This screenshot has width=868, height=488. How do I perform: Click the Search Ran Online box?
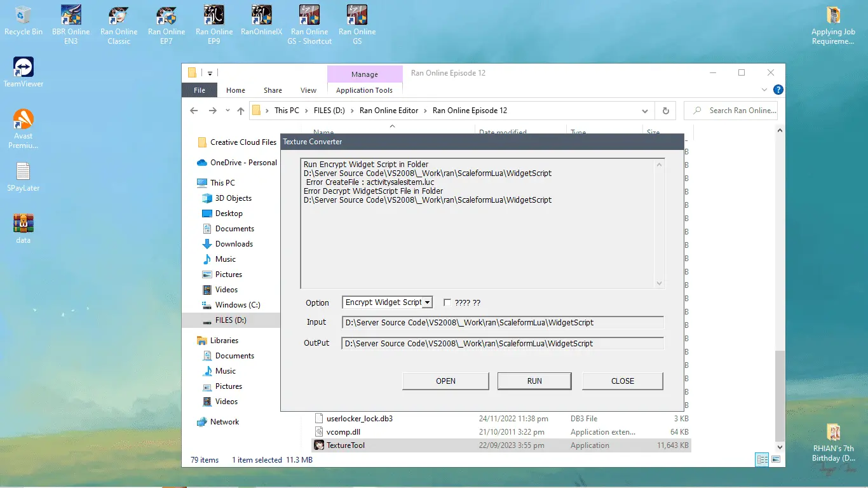731,111
